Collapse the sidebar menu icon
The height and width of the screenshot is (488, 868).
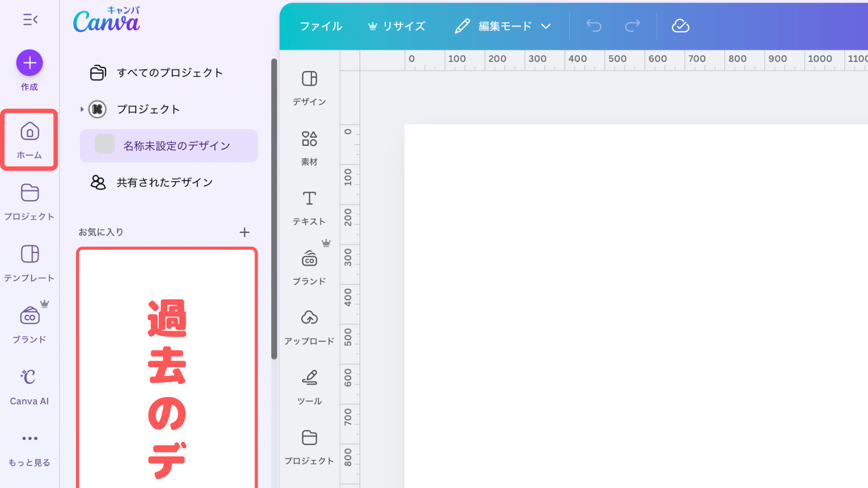(30, 19)
